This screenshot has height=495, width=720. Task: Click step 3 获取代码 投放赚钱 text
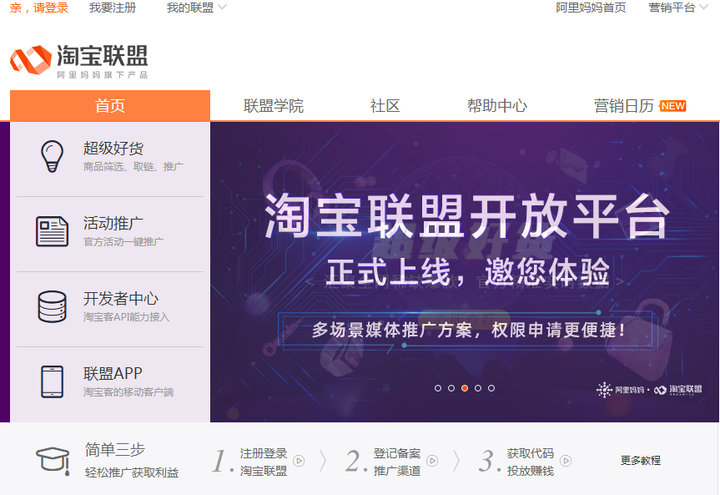click(530, 462)
